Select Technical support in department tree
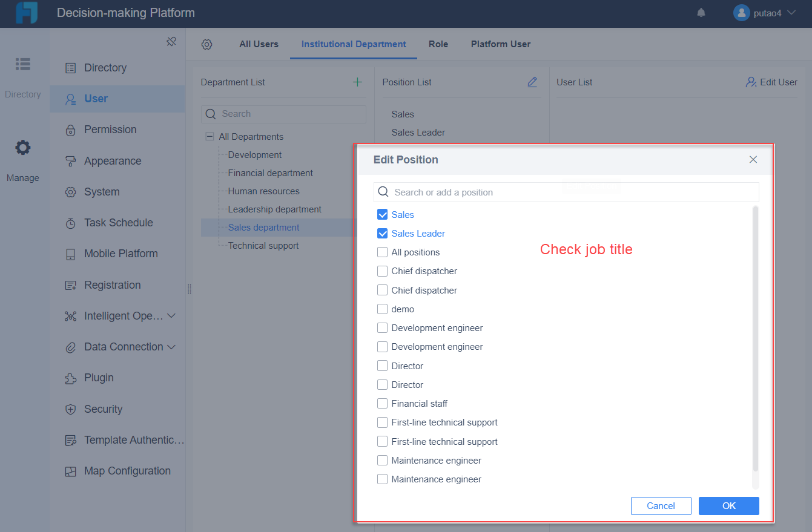Image resolution: width=812 pixels, height=532 pixels. (263, 246)
